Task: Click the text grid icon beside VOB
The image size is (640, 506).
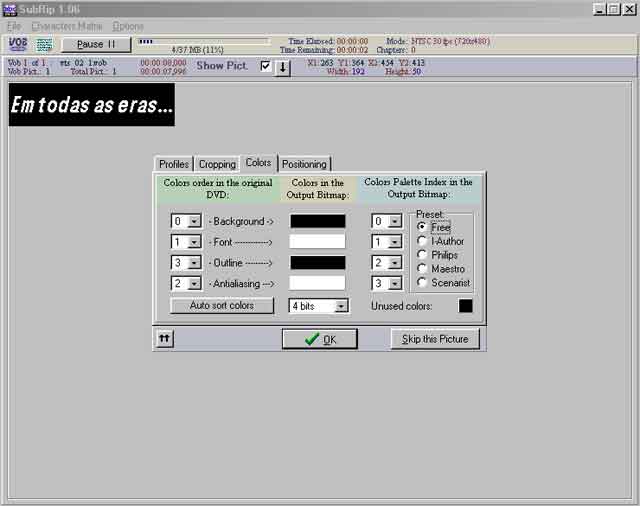Action: [44, 44]
